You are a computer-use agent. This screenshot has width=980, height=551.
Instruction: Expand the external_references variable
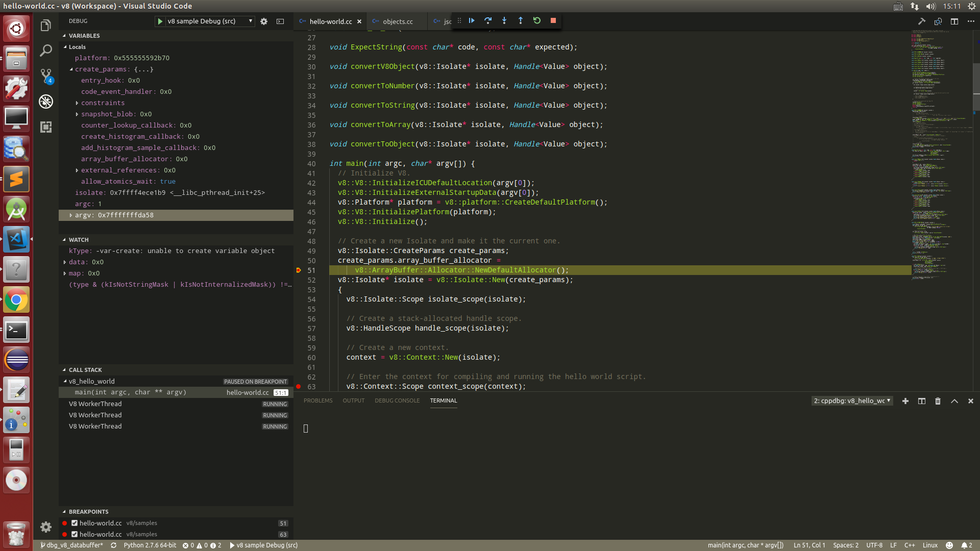click(77, 170)
